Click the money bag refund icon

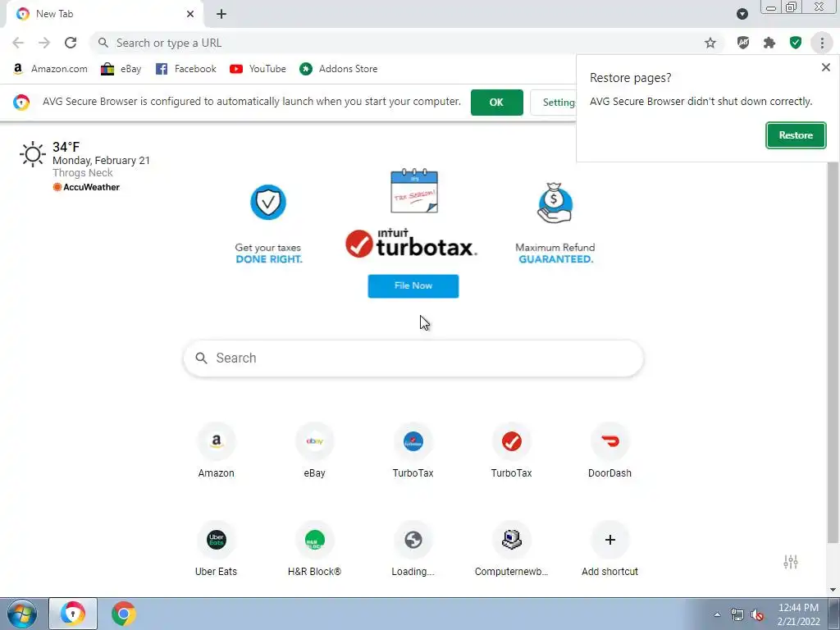coord(555,203)
